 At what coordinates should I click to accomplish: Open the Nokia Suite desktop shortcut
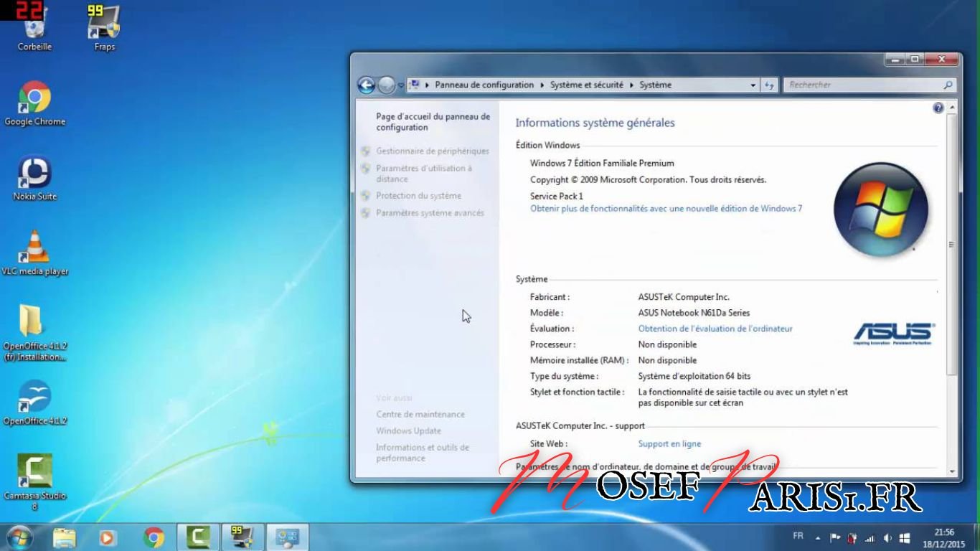click(x=34, y=179)
